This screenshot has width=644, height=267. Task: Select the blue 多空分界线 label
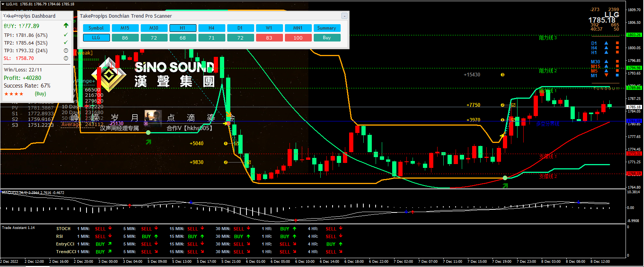pos(547,124)
